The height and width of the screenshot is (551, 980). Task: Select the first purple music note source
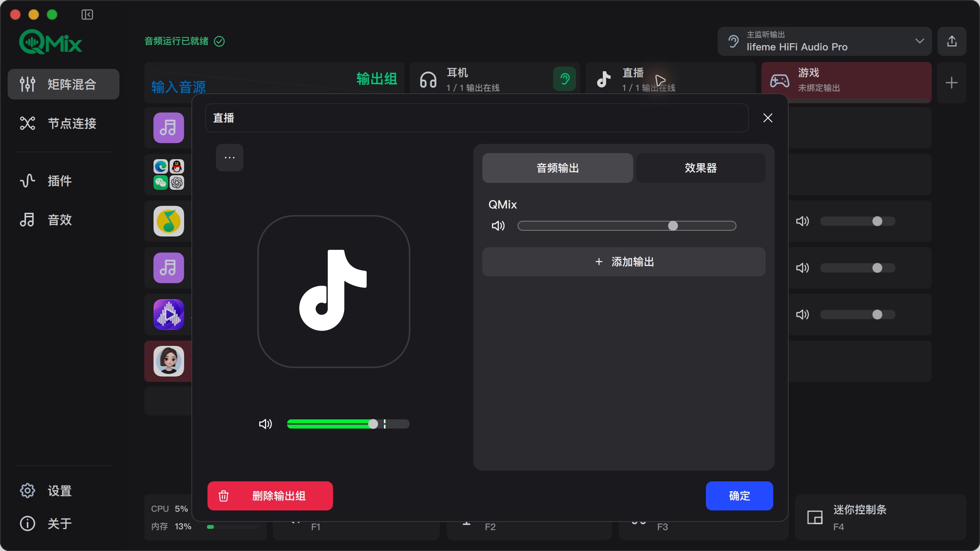click(168, 128)
